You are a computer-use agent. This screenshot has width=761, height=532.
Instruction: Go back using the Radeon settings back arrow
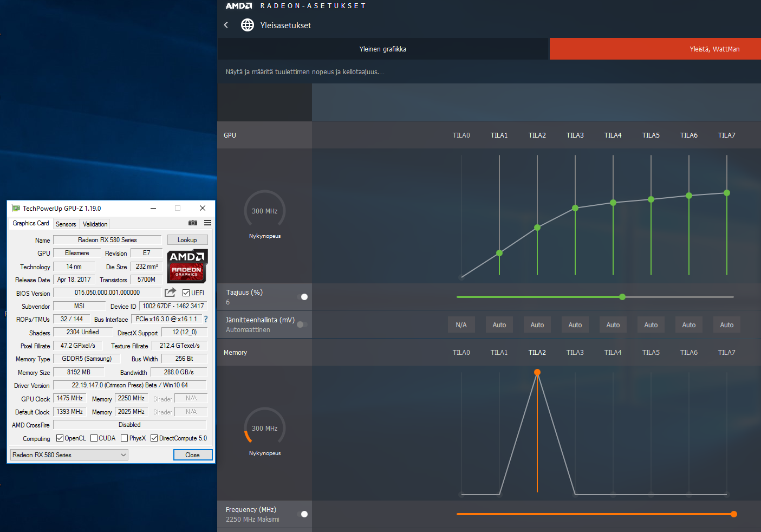[226, 25]
